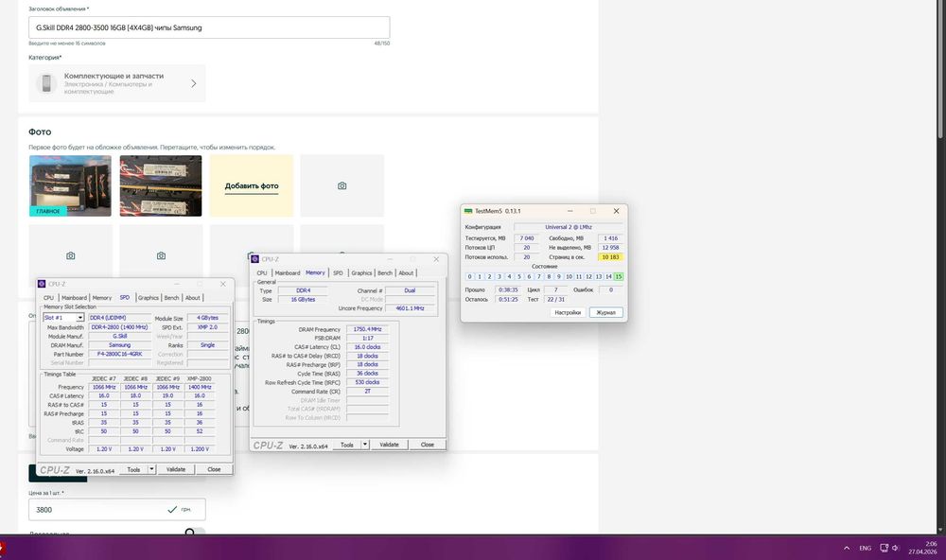Open the Memory tab in the SPD window
The image size is (946, 560).
click(x=101, y=297)
